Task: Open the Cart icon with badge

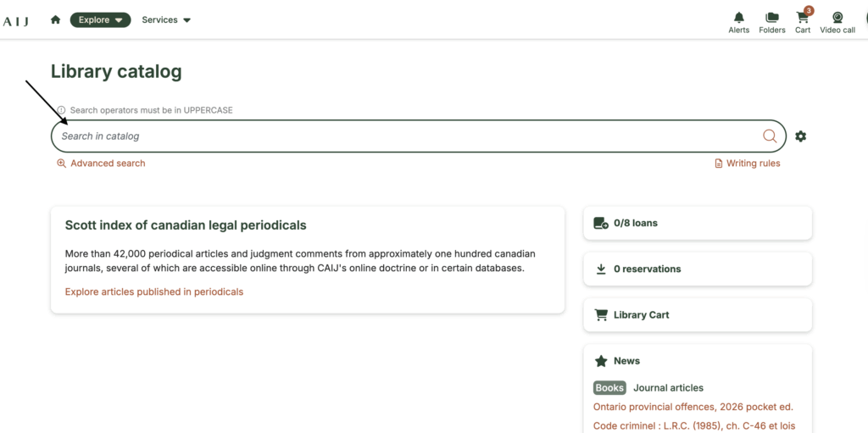Action: tap(802, 18)
